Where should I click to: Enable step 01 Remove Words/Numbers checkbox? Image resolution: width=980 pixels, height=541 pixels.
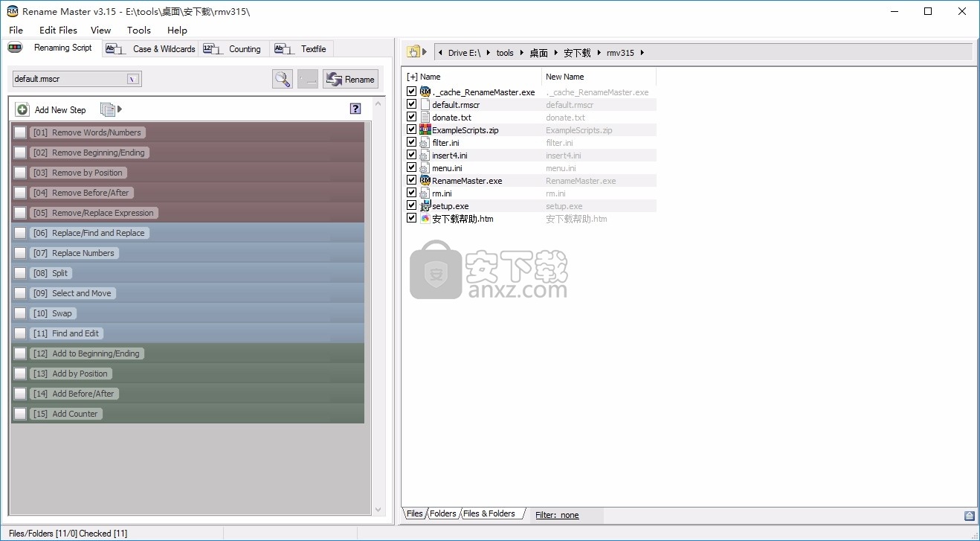20,132
